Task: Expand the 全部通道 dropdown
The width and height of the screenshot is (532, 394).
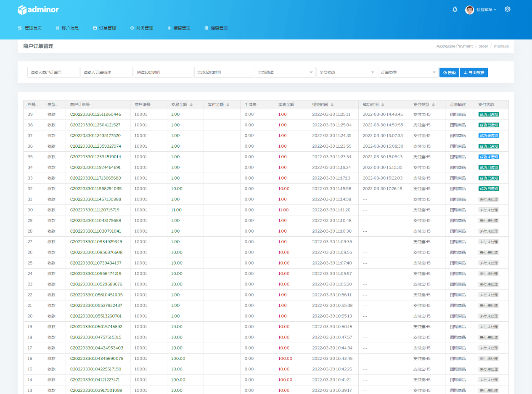Action: point(285,72)
